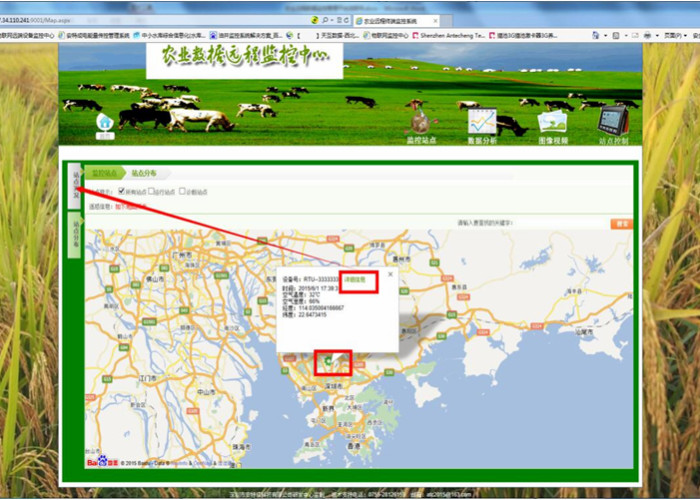Image resolution: width=700 pixels, height=500 pixels.
Task: Select the green station marker on the map
Action: click(x=329, y=361)
